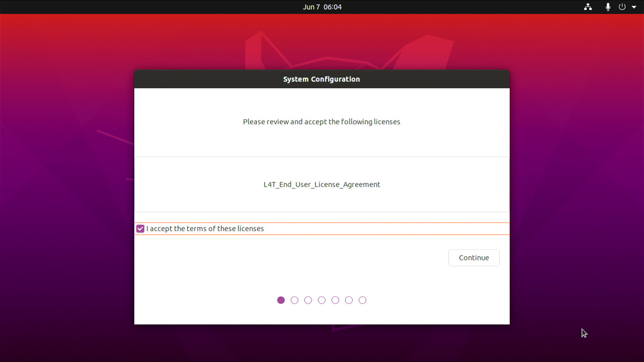This screenshot has height=362, width=644.
Task: Click "I accept the terms of these licenses" label
Action: [x=205, y=229]
